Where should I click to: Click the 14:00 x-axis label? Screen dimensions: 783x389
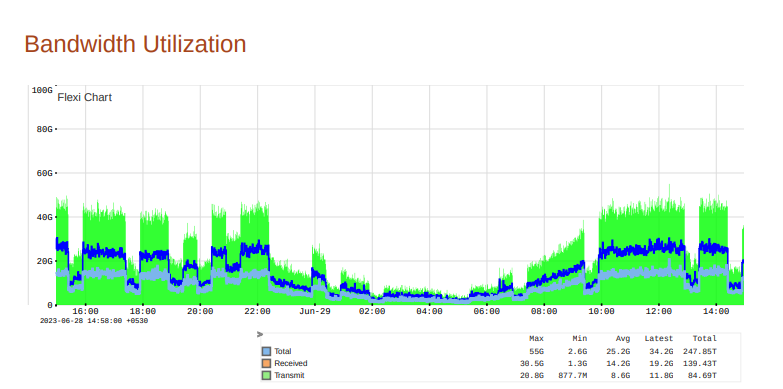pyautogui.click(x=716, y=311)
